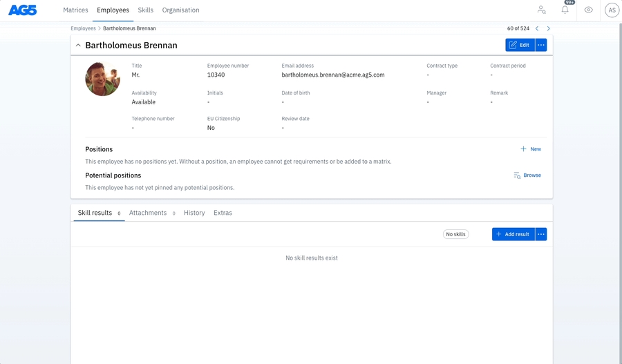Open the notifications bell

(565, 10)
